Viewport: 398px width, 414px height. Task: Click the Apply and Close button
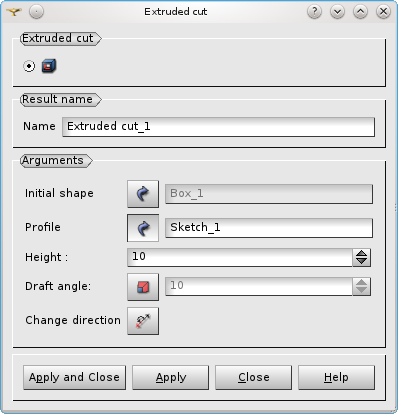click(x=74, y=377)
